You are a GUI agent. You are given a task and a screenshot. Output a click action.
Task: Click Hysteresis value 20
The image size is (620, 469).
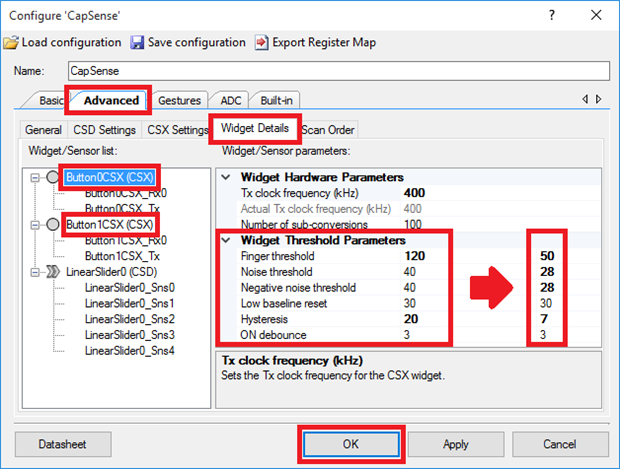[411, 319]
